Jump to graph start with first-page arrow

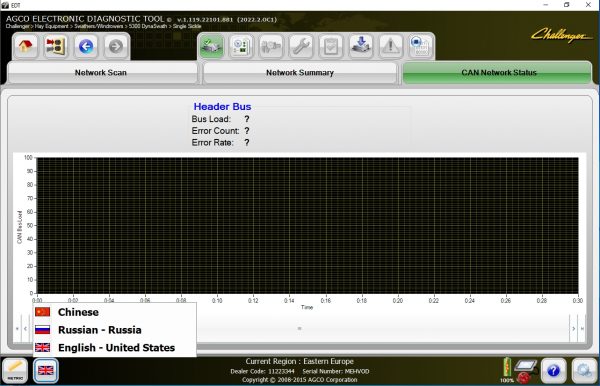coord(17,329)
